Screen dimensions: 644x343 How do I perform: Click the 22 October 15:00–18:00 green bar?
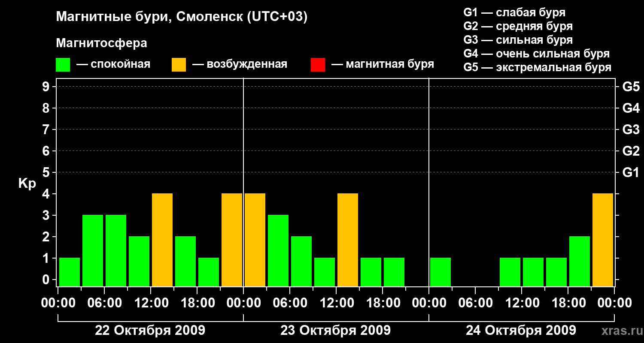185,261
